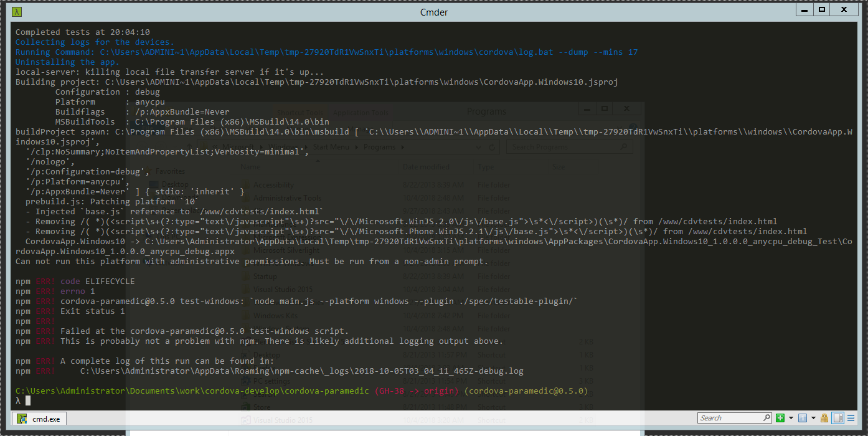
Task: Close the background Programs window
Action: click(x=627, y=109)
